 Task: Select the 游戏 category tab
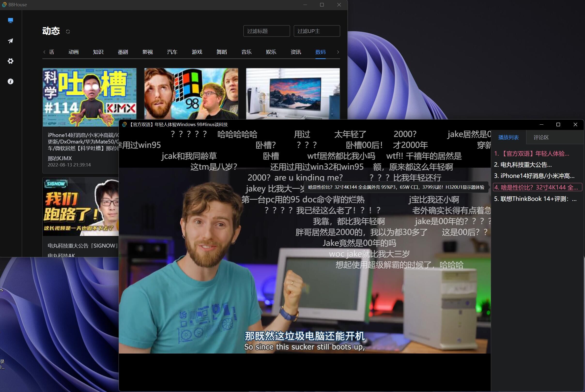197,52
